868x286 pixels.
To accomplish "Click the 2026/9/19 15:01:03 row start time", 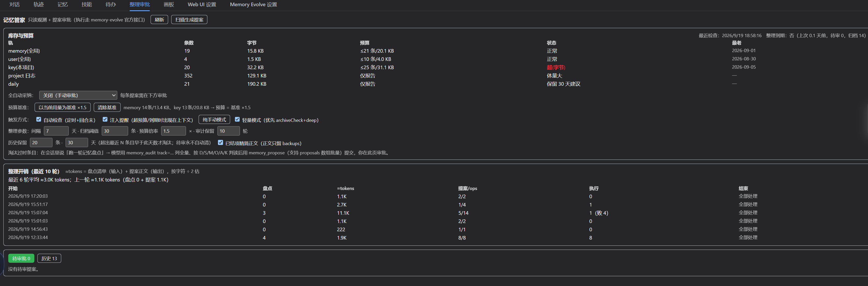I will pyautogui.click(x=28, y=221).
